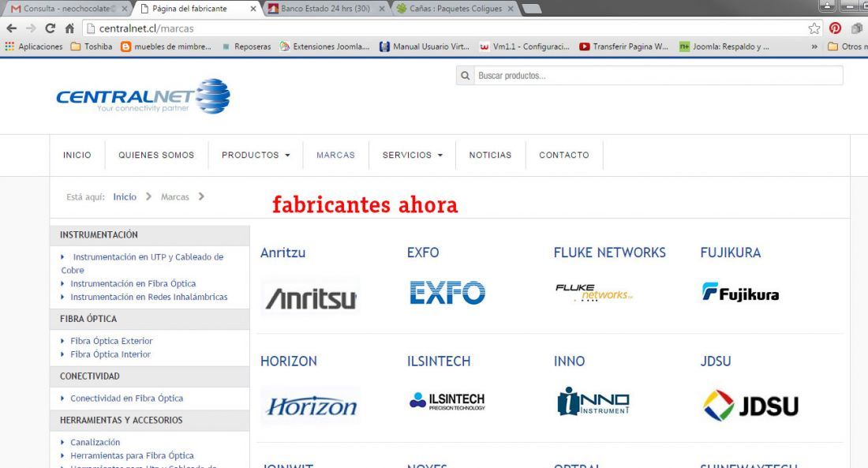Open the Toshiba bookmarks folder

pyautogui.click(x=92, y=47)
